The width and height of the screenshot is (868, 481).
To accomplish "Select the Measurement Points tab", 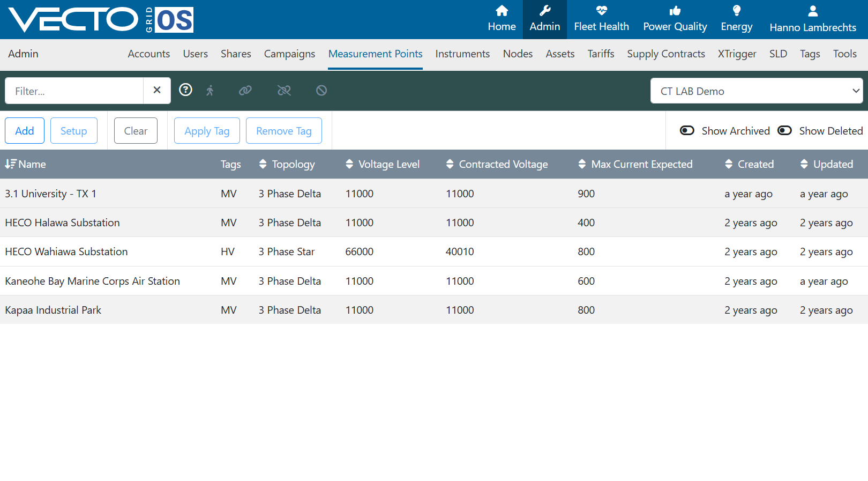I will [375, 54].
